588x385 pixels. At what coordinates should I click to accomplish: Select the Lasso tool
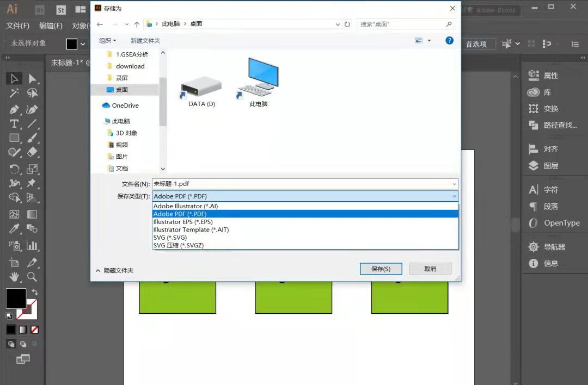pos(32,93)
